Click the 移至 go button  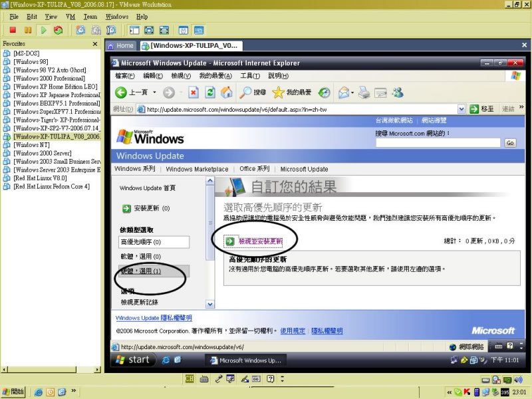tap(481, 109)
